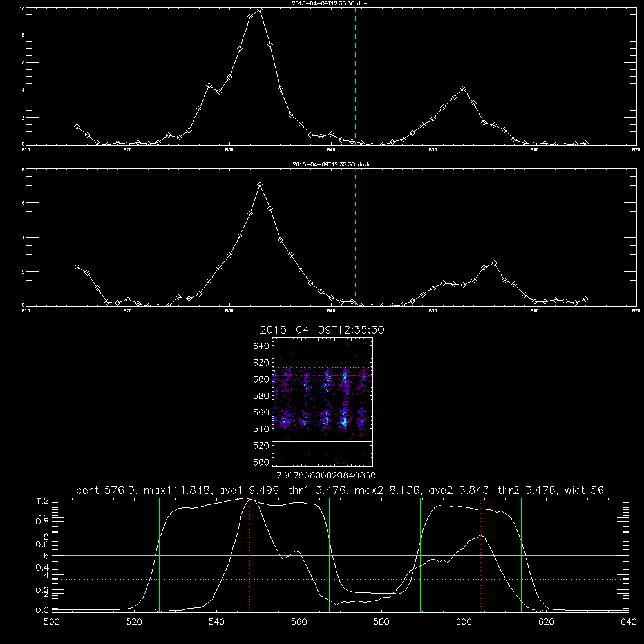
Task: Click the upper solid white line on spectral image
Action: 322,363
